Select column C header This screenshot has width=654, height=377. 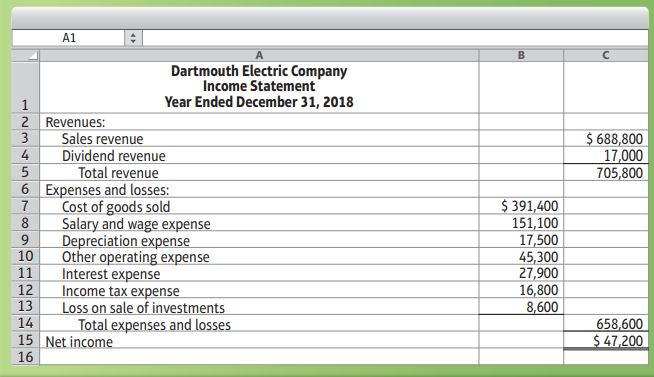(606, 55)
